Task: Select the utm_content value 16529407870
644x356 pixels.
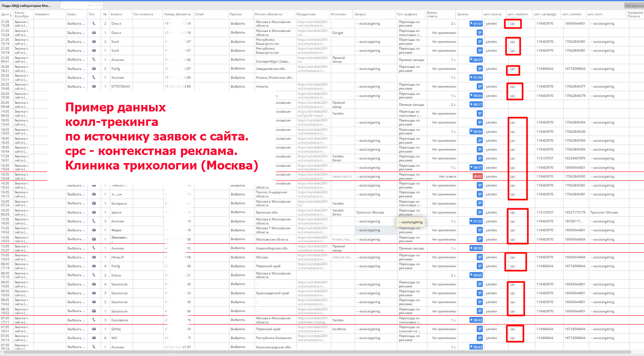Action: [575, 158]
